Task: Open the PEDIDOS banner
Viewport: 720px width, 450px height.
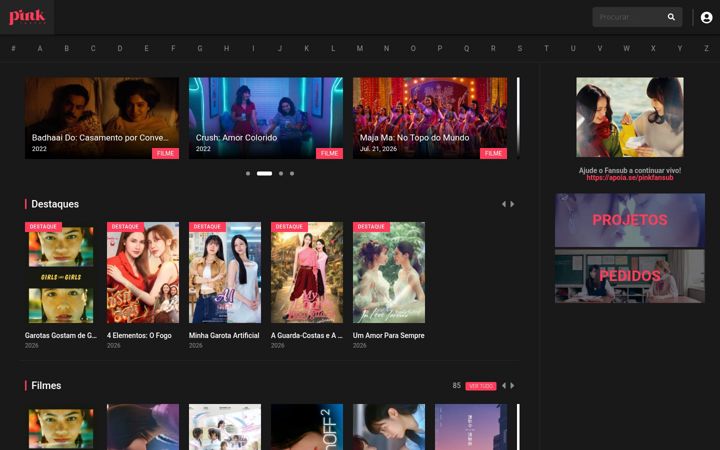Action: 630,276
